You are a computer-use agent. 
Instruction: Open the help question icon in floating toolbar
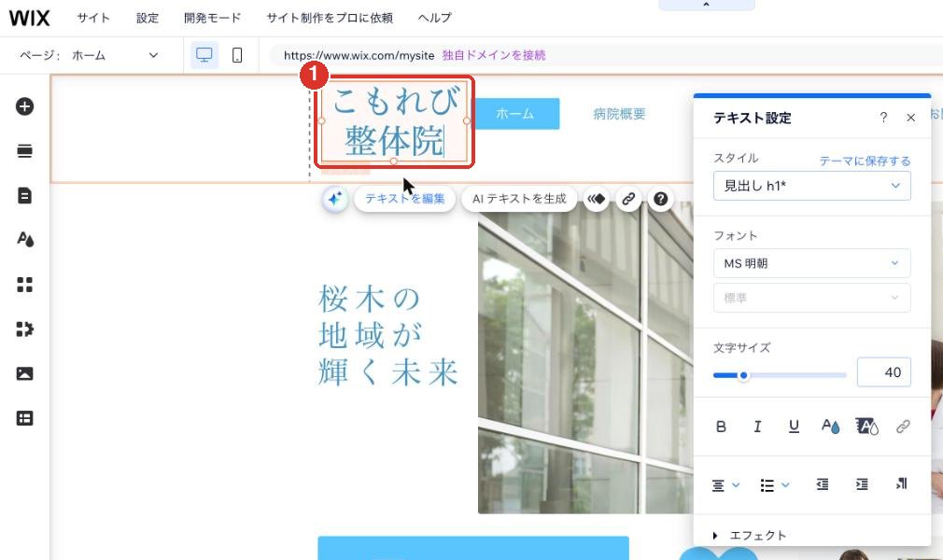tap(660, 199)
